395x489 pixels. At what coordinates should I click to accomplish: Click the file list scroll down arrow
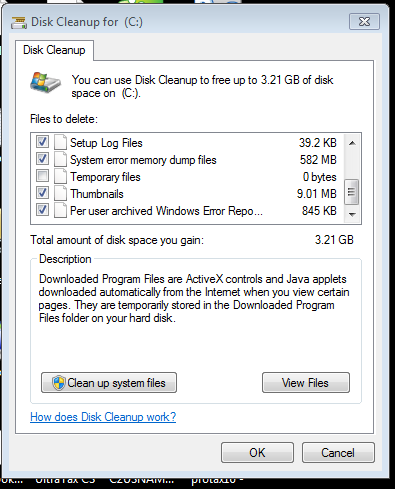[x=352, y=214]
